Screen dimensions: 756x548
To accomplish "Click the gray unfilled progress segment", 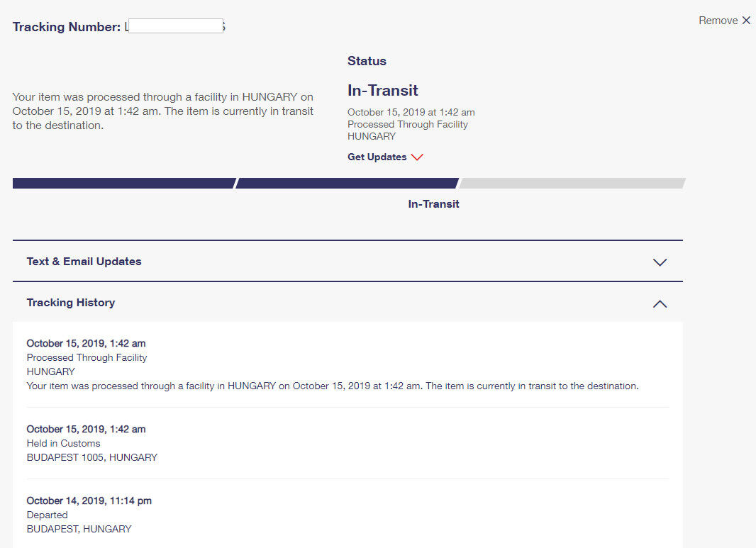I will (x=572, y=183).
